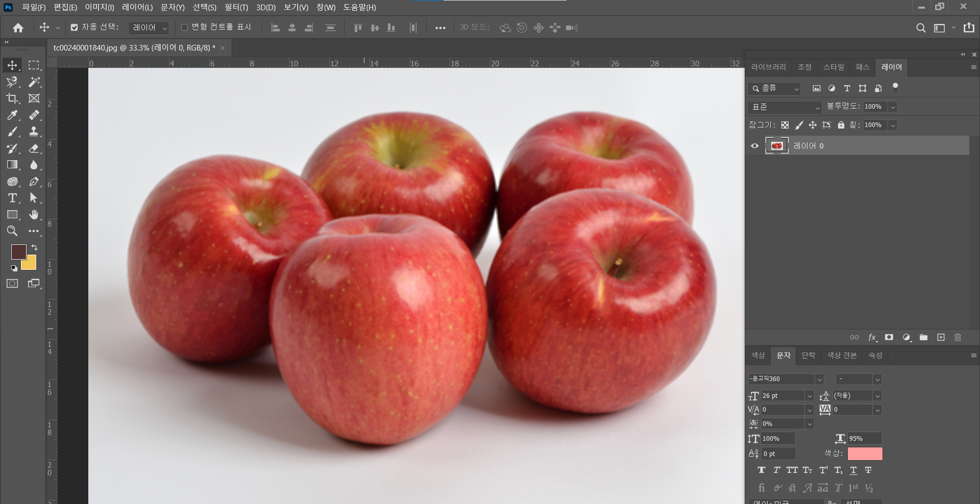
Task: Toggle lock transparent pixels
Action: pos(785,125)
